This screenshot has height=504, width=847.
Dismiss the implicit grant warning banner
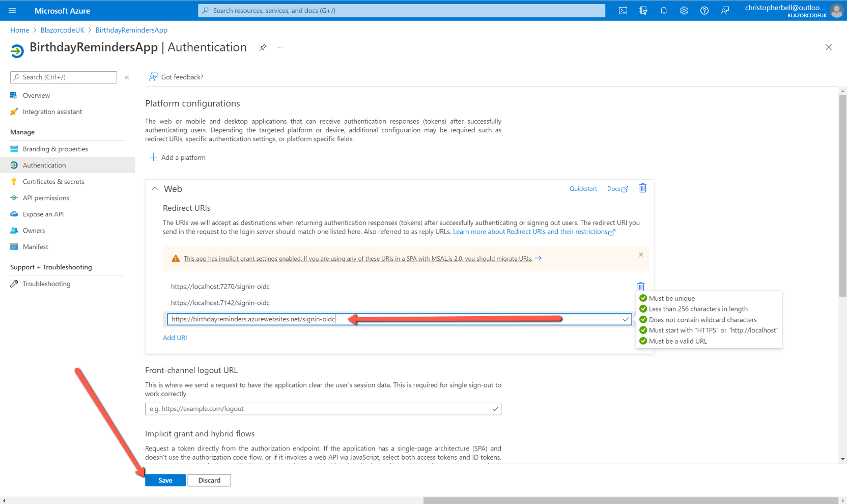(641, 255)
